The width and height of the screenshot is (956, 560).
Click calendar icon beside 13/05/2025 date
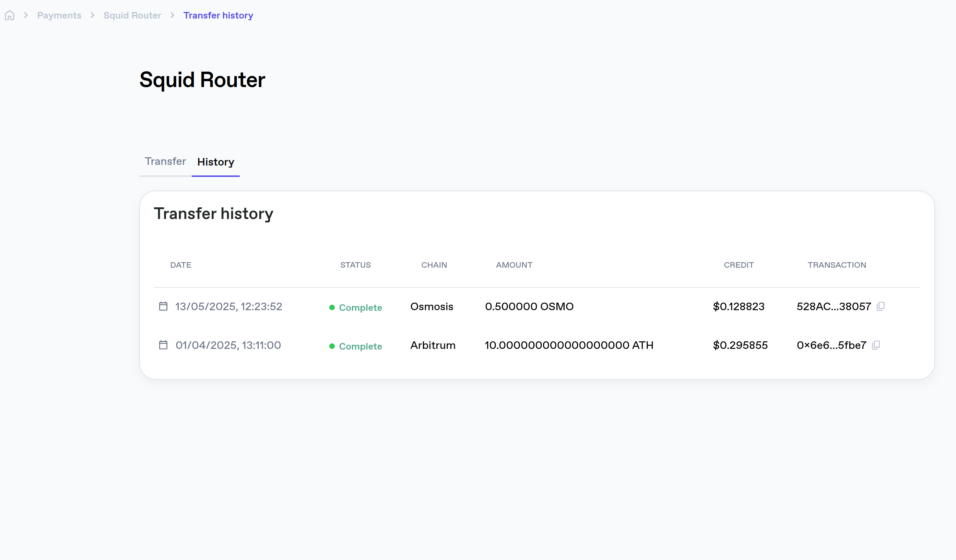163,306
